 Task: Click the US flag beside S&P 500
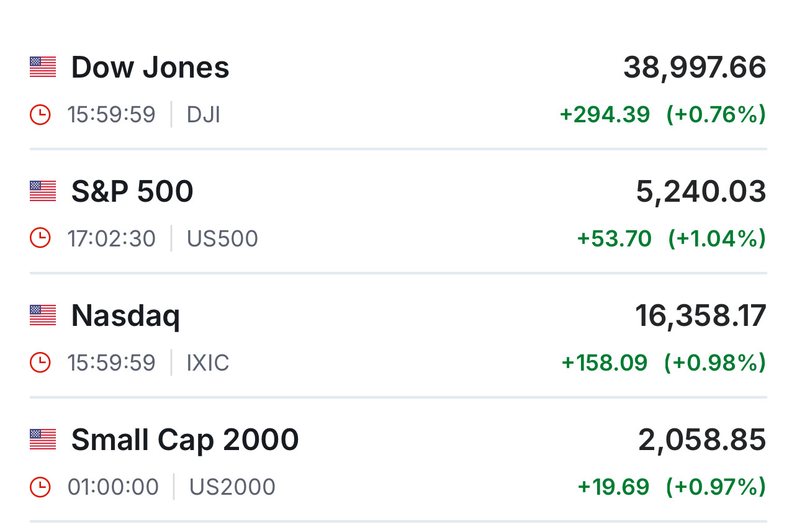click(43, 191)
